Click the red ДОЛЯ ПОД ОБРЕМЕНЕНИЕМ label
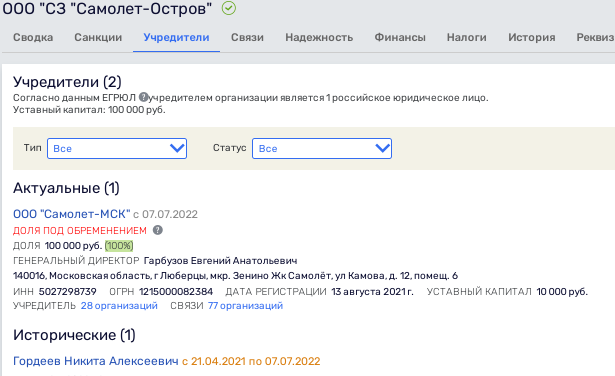Viewport: 615px width, 376px height. click(x=80, y=231)
